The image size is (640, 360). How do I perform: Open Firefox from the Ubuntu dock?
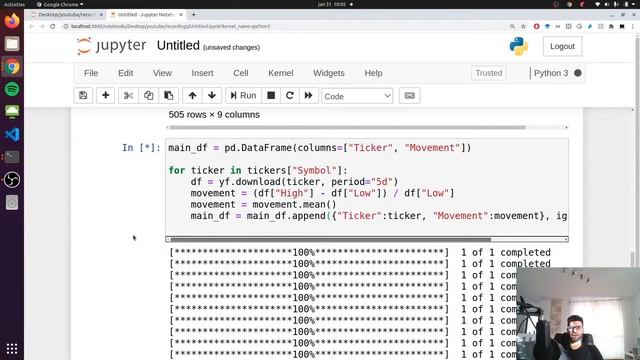point(12,21)
